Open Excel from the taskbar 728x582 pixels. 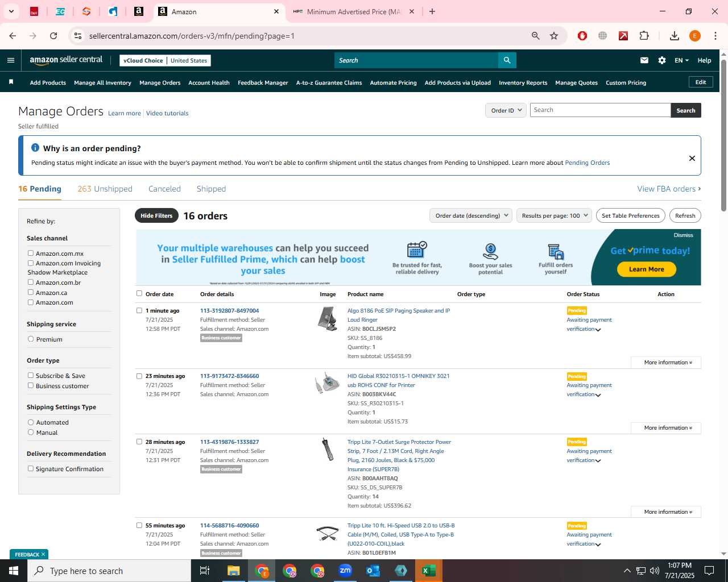[429, 571]
